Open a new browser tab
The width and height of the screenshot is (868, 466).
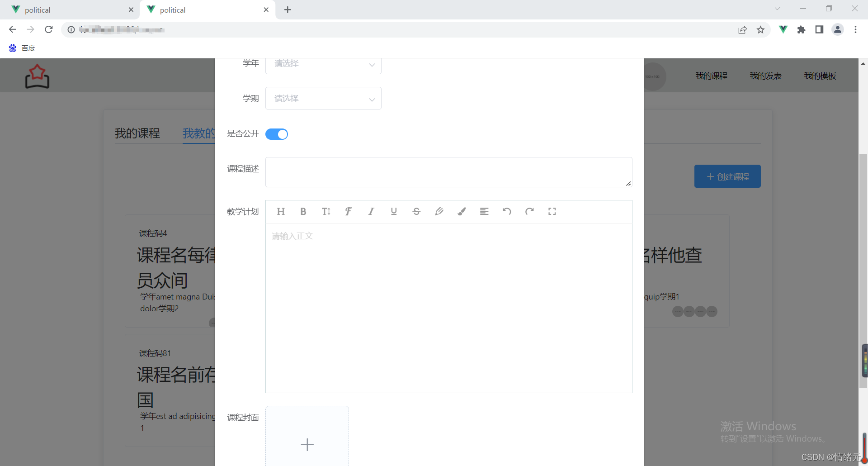(x=288, y=10)
